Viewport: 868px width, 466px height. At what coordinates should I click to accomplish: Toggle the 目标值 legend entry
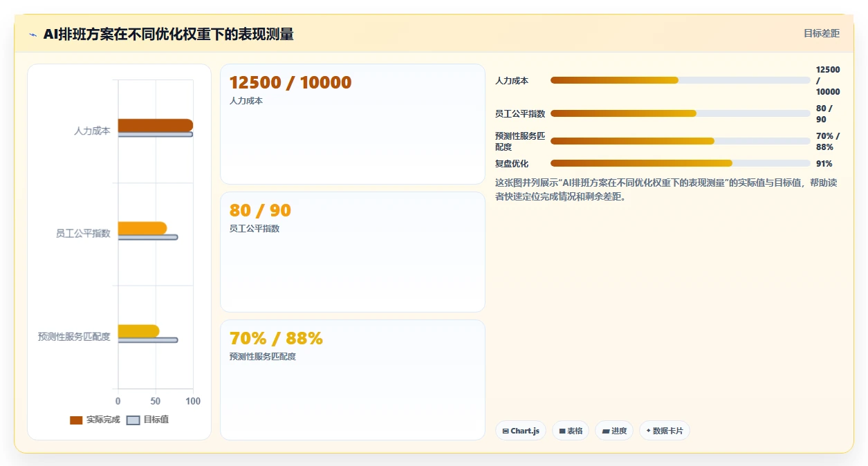tap(148, 420)
